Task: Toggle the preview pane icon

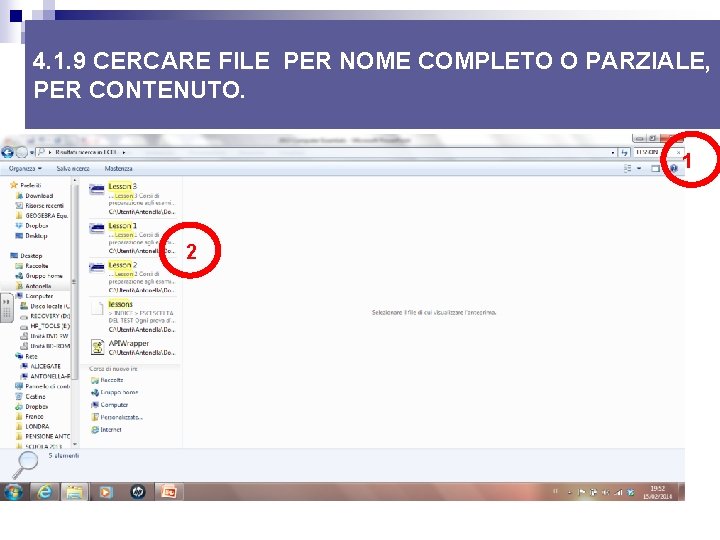Action: (x=655, y=169)
